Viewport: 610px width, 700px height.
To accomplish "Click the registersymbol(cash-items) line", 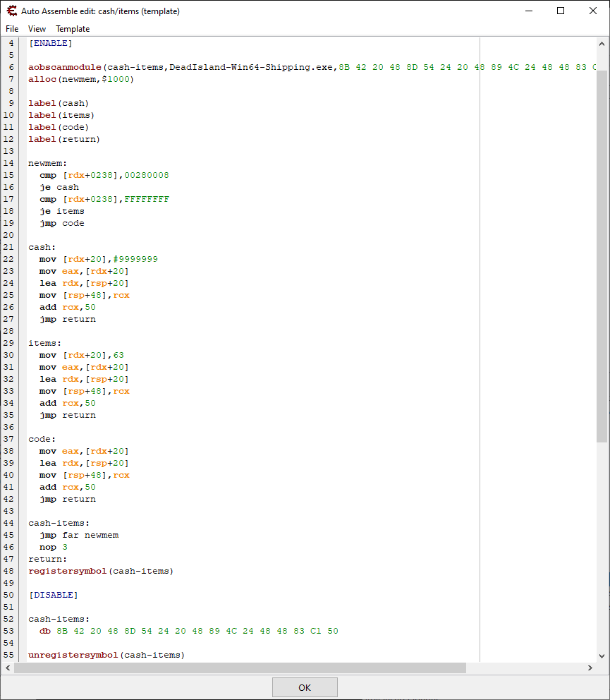I will [x=100, y=571].
